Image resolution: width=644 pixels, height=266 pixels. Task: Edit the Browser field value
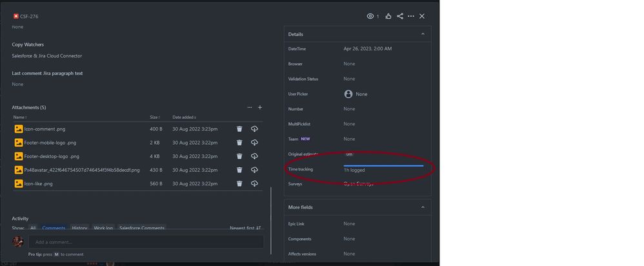(x=349, y=64)
